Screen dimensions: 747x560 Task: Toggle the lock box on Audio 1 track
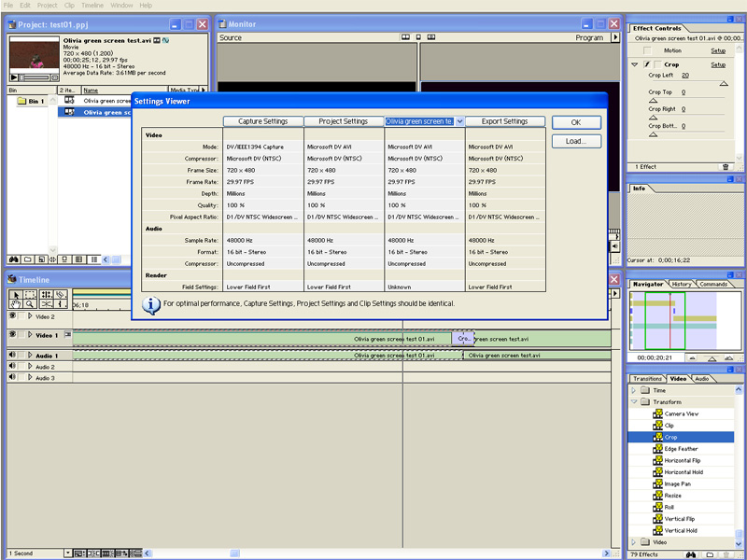pos(21,355)
